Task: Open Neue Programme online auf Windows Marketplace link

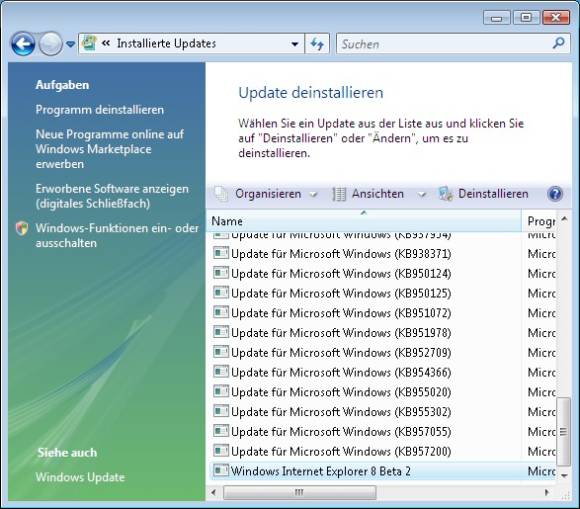Action: point(109,149)
